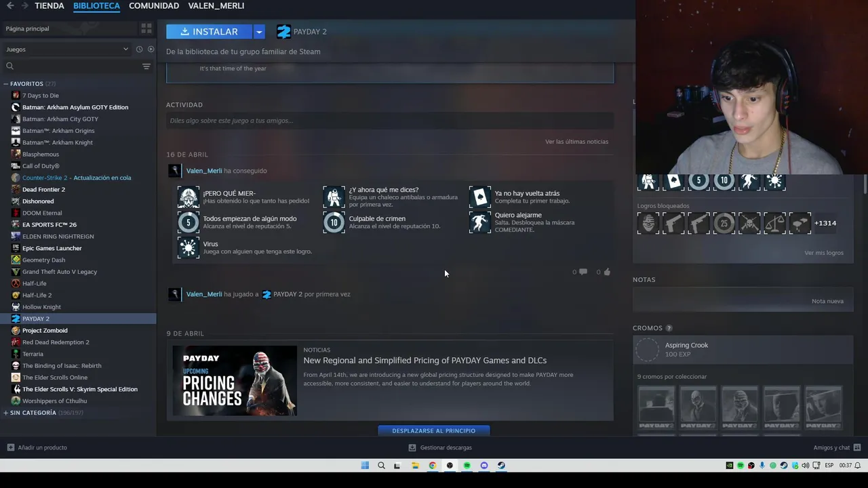This screenshot has width=868, height=488.
Task: Click the Virus achievement icon
Action: point(188,247)
